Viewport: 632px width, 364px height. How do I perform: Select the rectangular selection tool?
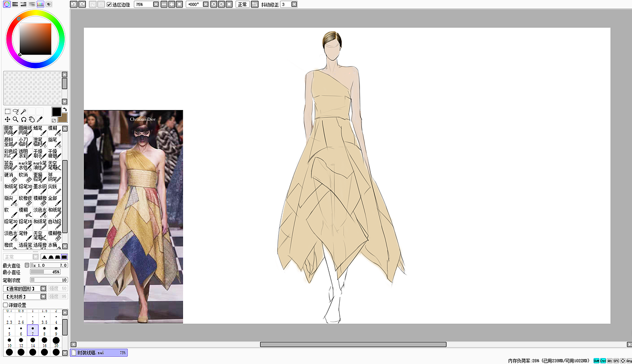(x=7, y=112)
